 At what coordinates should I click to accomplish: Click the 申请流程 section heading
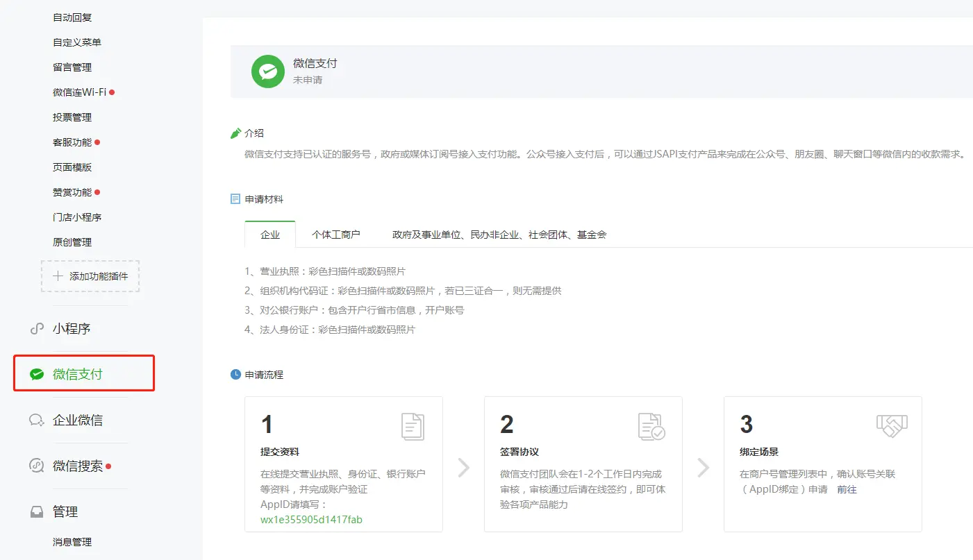(x=264, y=375)
